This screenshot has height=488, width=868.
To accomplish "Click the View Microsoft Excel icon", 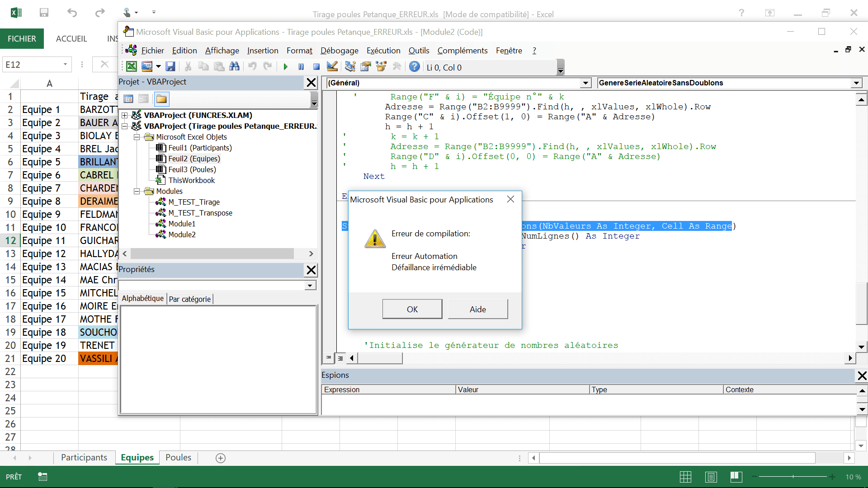I will (x=131, y=67).
